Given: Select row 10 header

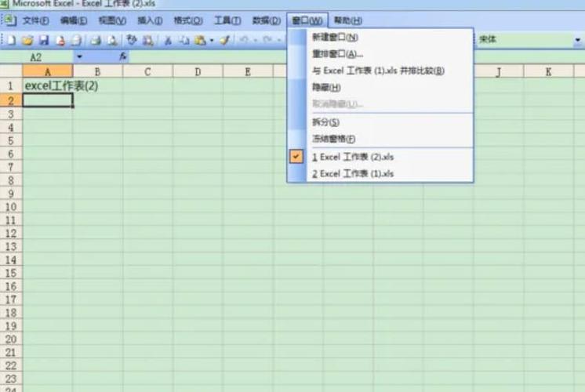Looking at the screenshot, I should pos(11,207).
